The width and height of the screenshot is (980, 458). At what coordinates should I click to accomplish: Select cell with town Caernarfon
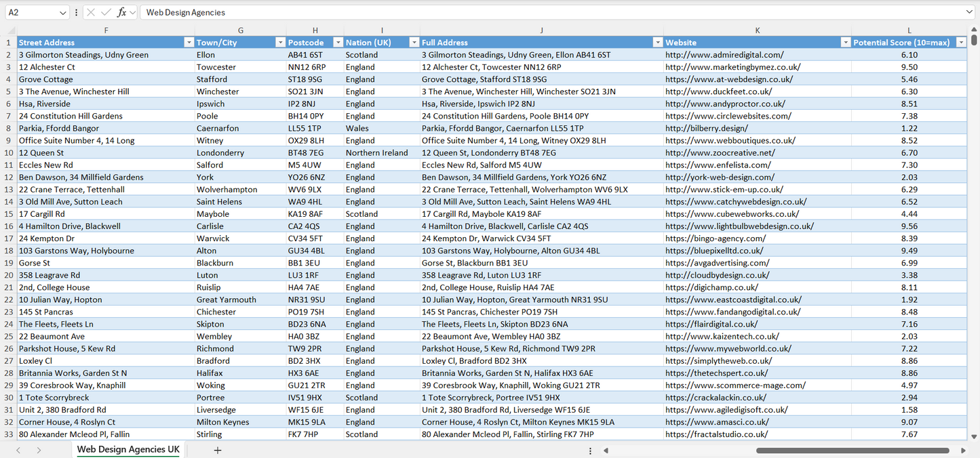pyautogui.click(x=240, y=128)
